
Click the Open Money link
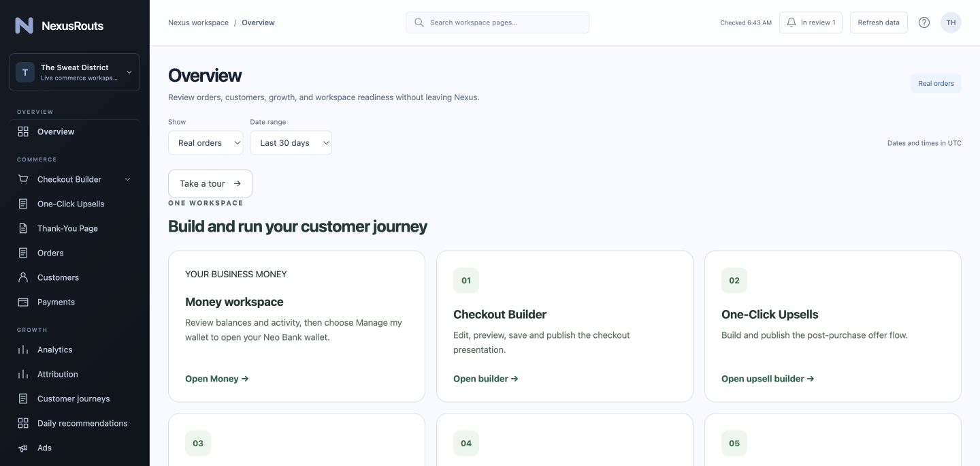[x=217, y=379]
